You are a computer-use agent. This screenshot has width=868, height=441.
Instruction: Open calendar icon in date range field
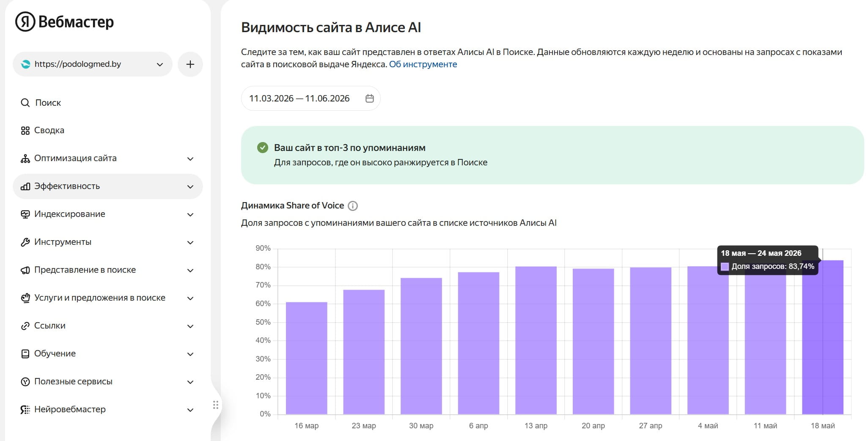(370, 99)
